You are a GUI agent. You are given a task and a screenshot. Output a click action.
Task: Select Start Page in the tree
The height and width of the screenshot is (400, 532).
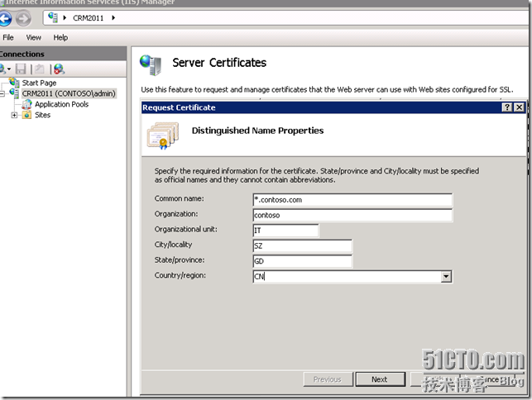coord(39,83)
